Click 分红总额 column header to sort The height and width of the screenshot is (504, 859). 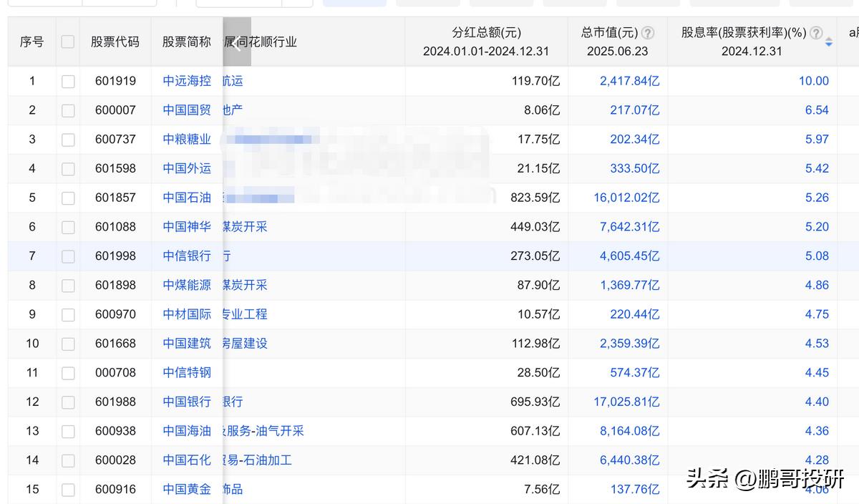point(485,42)
